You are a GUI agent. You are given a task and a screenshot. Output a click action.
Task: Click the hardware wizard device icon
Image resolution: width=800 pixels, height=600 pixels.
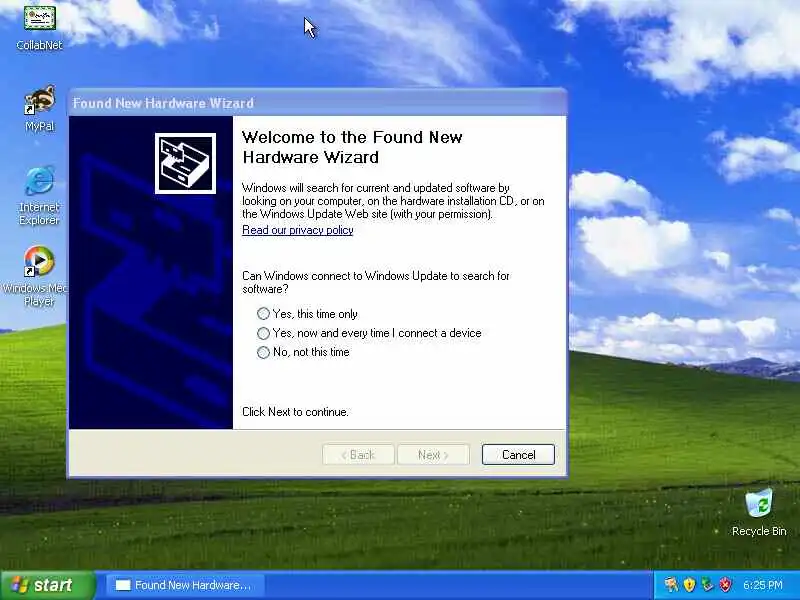tap(185, 163)
